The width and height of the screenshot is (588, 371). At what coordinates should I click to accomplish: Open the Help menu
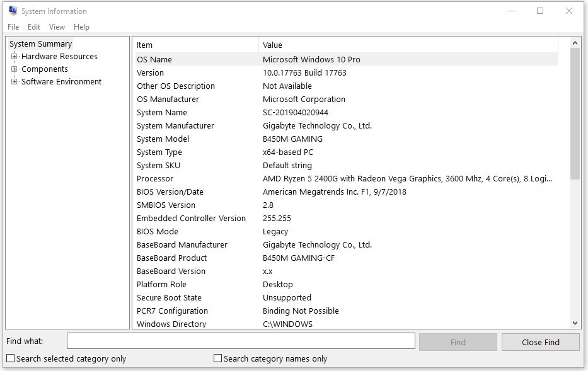point(81,27)
